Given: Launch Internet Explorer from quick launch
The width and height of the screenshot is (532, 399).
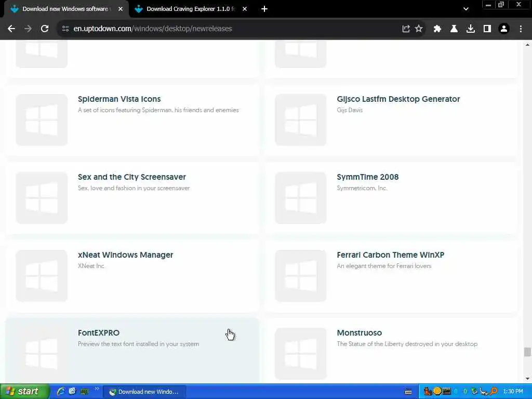Looking at the screenshot, I should (61, 392).
